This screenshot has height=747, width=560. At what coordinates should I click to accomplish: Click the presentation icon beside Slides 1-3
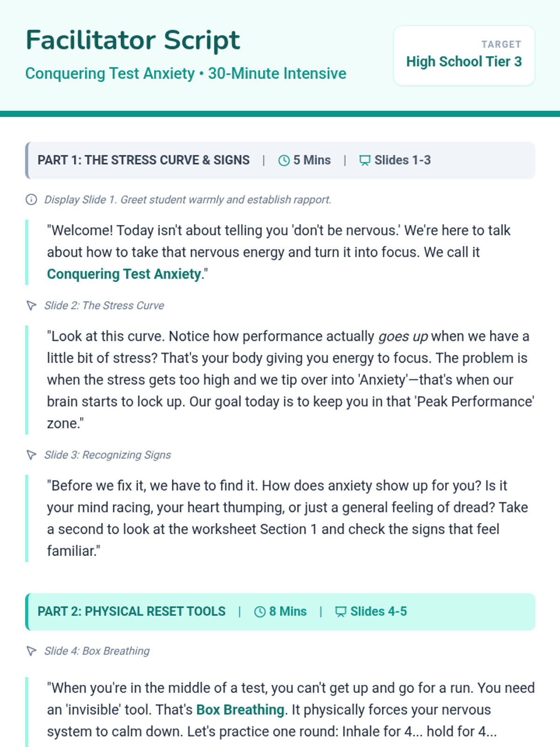point(364,161)
